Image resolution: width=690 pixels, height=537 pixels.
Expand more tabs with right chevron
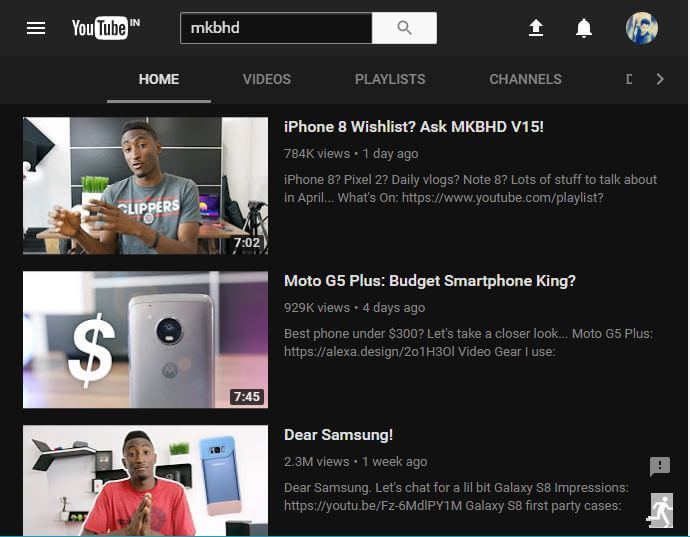pyautogui.click(x=660, y=79)
